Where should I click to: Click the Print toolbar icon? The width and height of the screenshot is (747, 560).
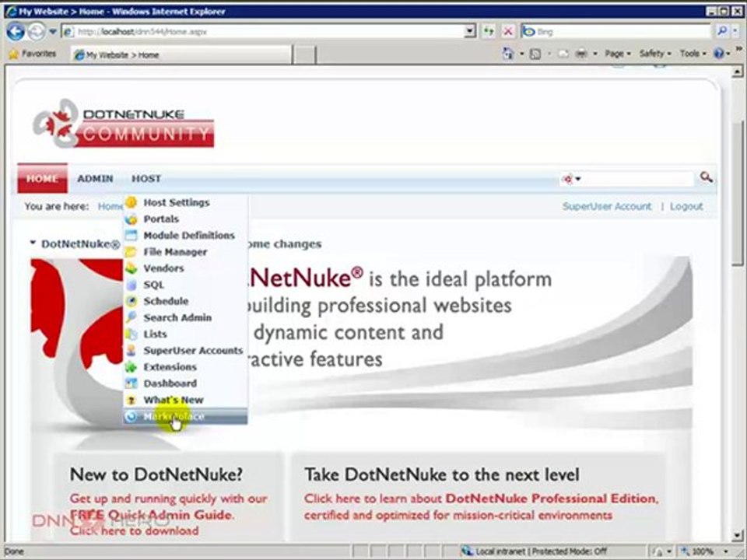[x=580, y=54]
